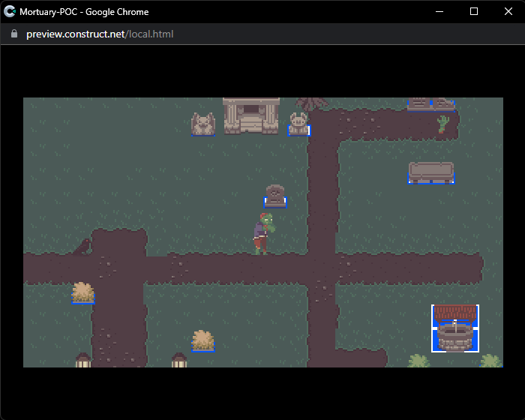Close the Mortuary-POC preview window

[x=508, y=12]
